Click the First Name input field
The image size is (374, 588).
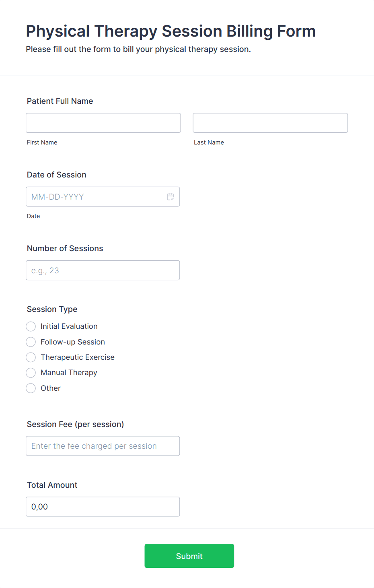103,123
